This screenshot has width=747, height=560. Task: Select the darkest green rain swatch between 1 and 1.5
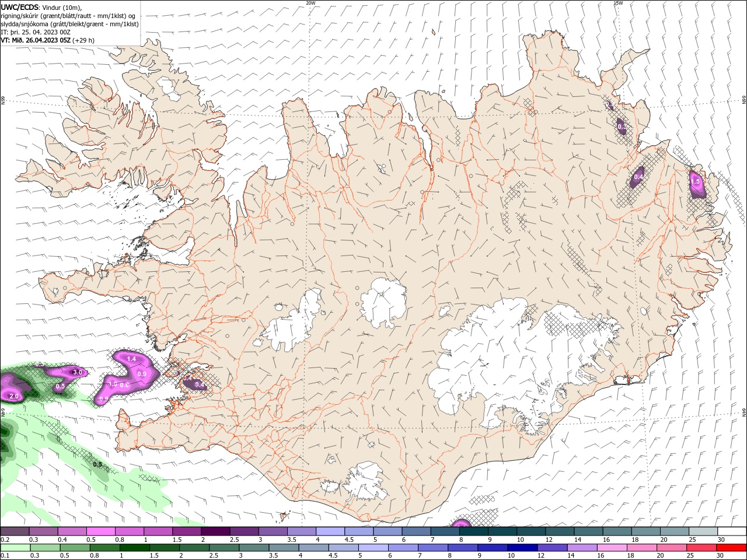pyautogui.click(x=134, y=548)
